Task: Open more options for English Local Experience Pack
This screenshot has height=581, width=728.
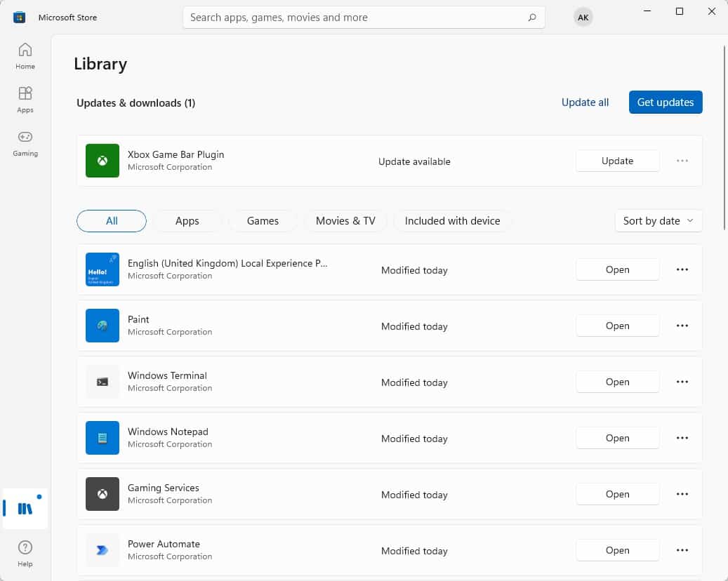Action: point(682,269)
